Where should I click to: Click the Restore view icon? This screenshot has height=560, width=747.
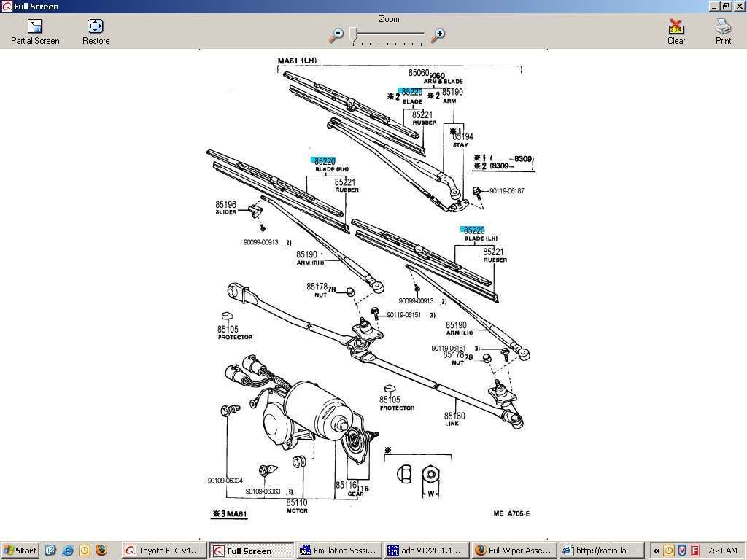pos(96,27)
